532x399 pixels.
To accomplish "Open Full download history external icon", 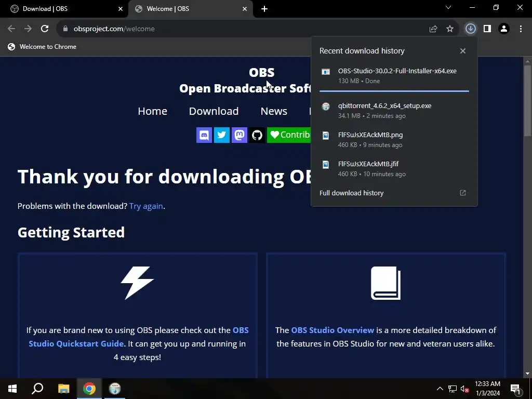I will (x=463, y=193).
